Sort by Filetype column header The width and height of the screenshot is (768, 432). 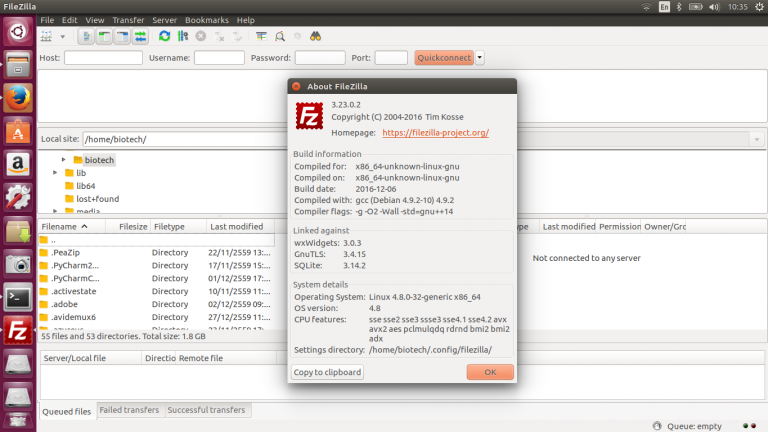click(178, 227)
